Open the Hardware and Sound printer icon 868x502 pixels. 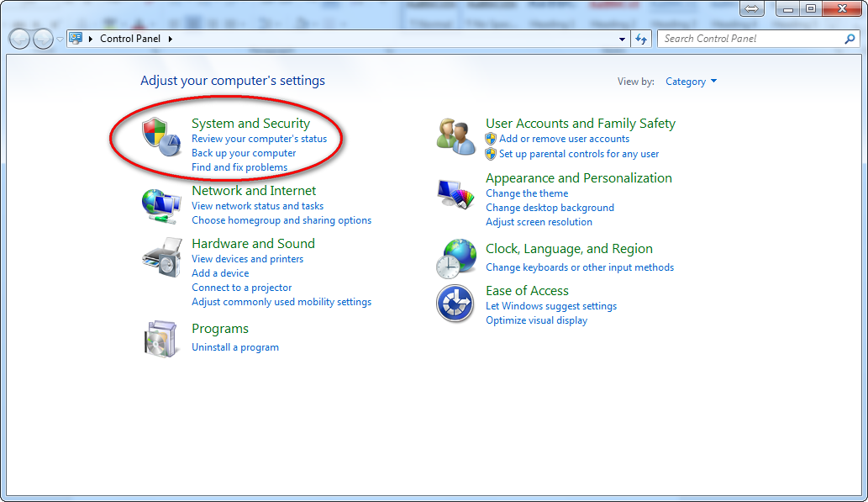(x=162, y=257)
